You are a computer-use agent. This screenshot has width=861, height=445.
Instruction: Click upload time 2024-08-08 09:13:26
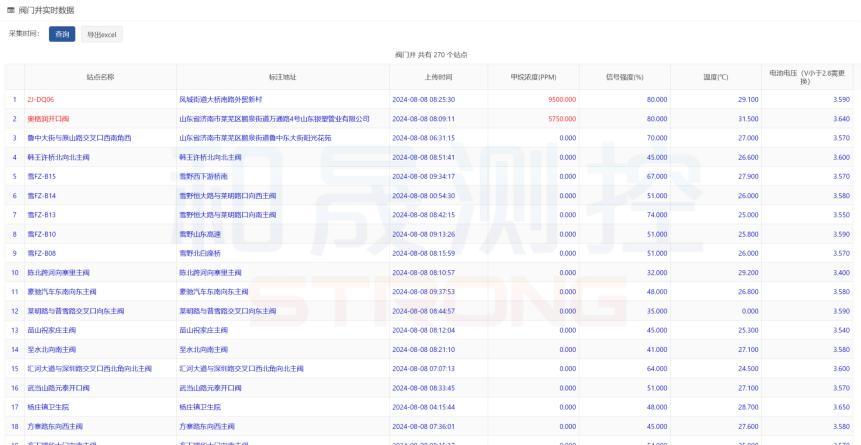pos(424,234)
